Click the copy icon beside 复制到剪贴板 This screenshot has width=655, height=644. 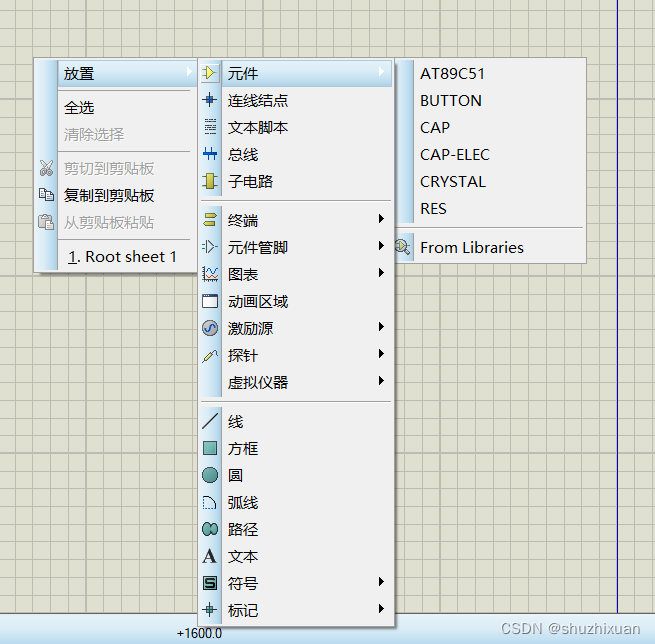pyautogui.click(x=46, y=195)
